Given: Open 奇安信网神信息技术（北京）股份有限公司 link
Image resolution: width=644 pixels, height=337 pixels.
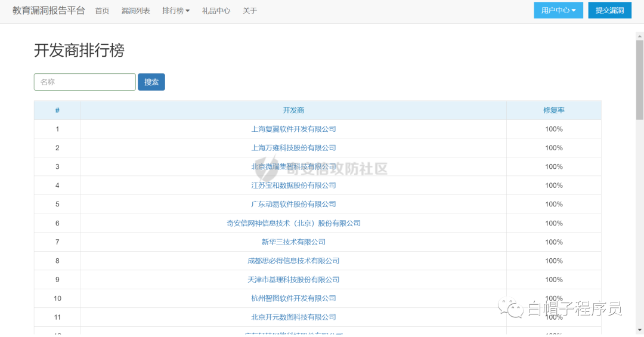Looking at the screenshot, I should coord(293,223).
